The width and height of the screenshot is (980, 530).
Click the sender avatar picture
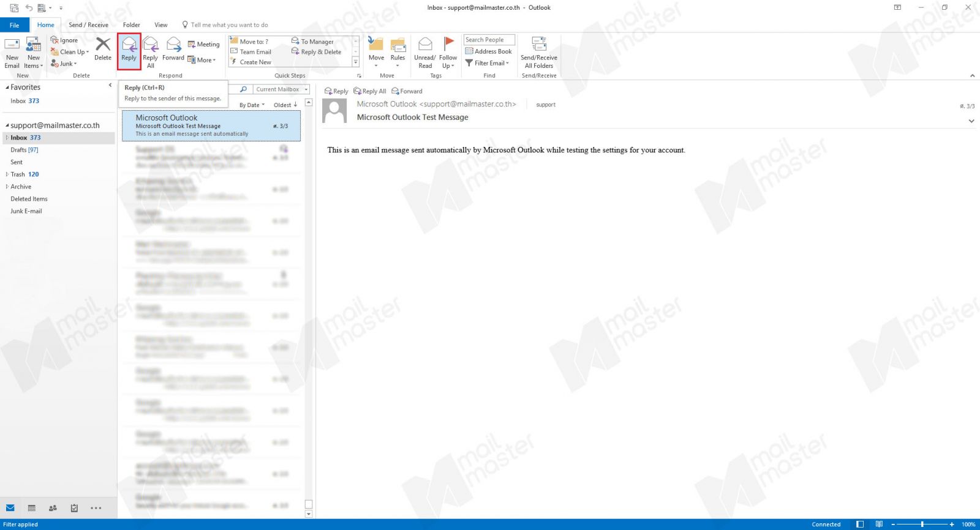pyautogui.click(x=334, y=111)
